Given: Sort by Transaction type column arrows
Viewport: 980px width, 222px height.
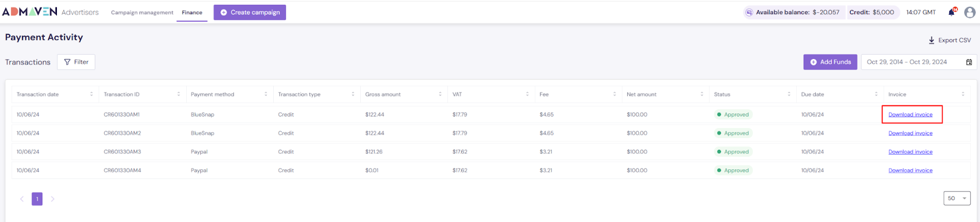Looking at the screenshot, I should (353, 94).
